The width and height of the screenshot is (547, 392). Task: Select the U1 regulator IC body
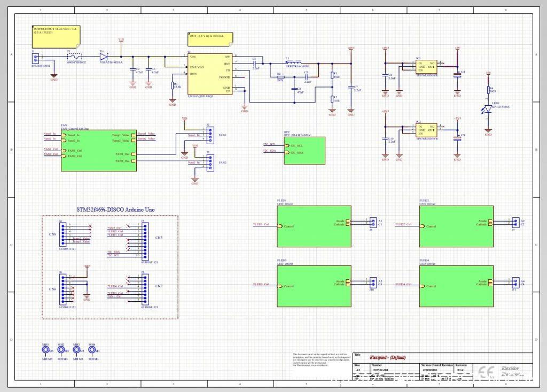point(210,74)
